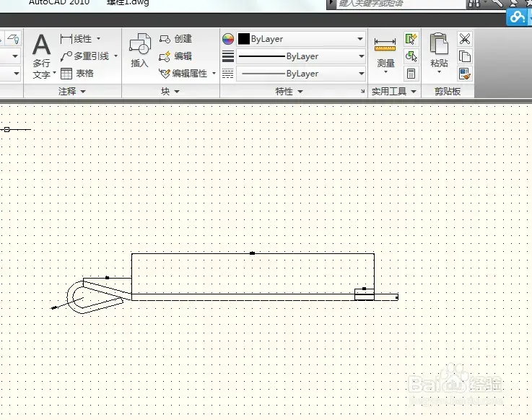The image size is (532, 420).
Task: Expand the 粘贴 dropdown arrow
Action: pyautogui.click(x=439, y=72)
